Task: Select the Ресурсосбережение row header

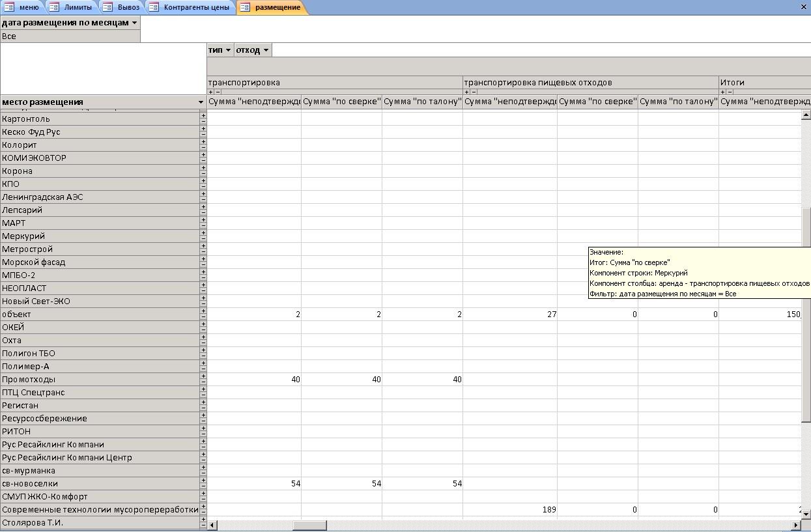Action: pos(100,419)
